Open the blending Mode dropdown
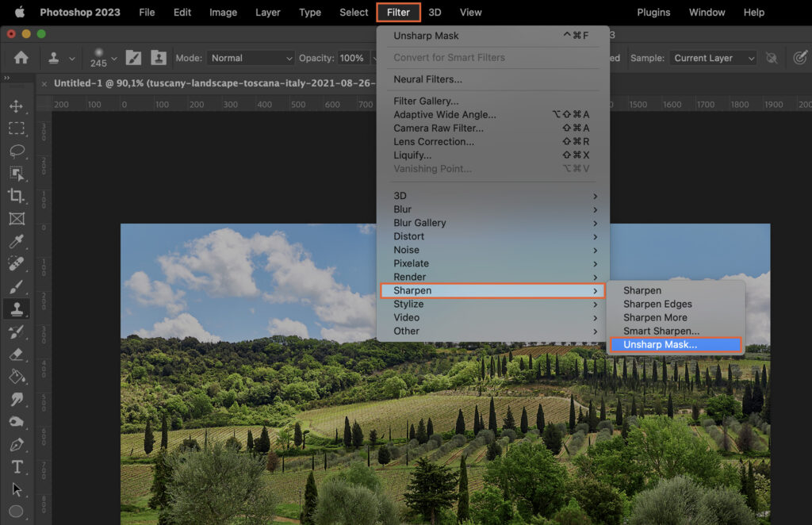Viewport: 812px width, 525px height. [x=250, y=58]
